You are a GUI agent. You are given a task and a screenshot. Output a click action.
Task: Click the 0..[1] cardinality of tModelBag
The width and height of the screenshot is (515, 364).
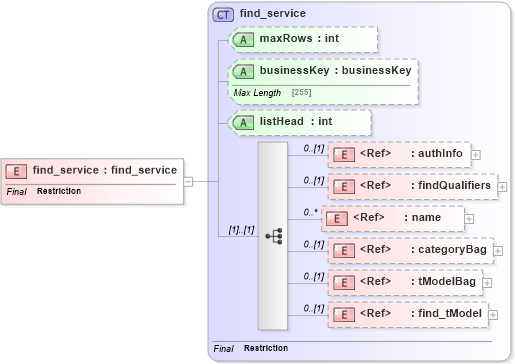click(314, 276)
